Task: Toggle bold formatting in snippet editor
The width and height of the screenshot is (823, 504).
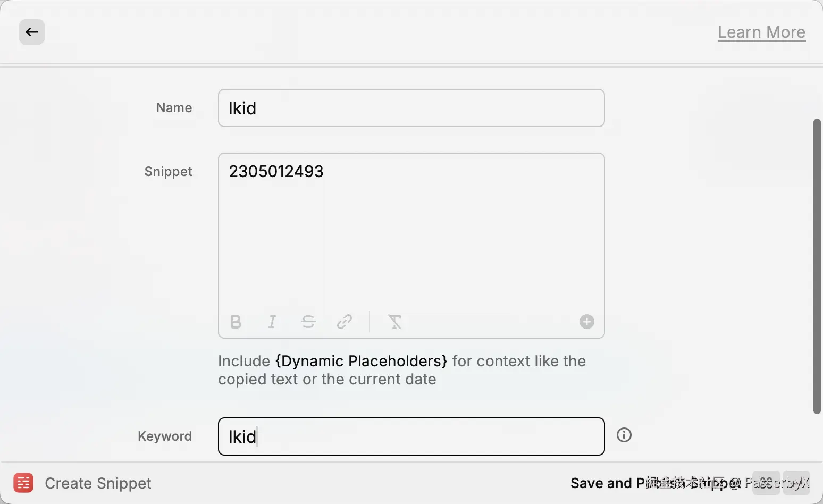Action: [x=236, y=322]
